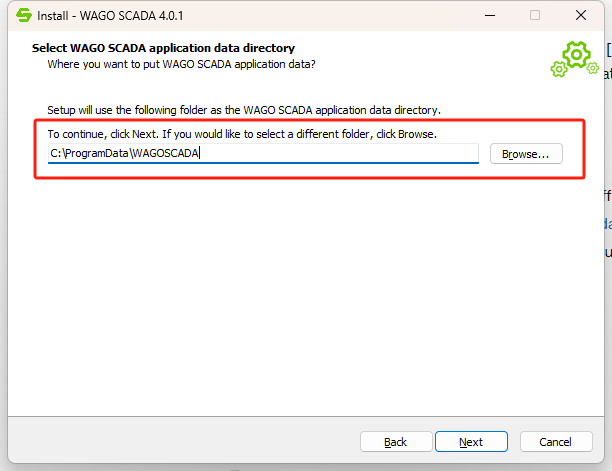
Task: Minimize the Install WAGO SCADA window
Action: click(489, 16)
